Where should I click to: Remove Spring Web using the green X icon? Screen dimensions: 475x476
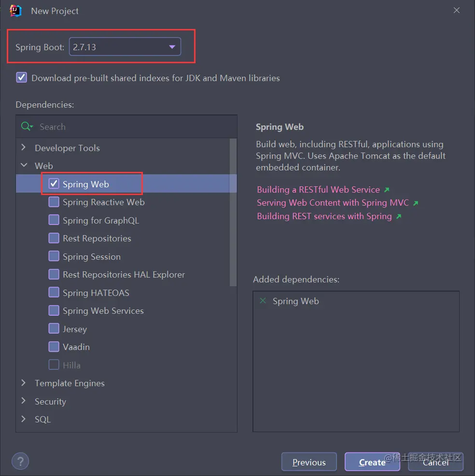262,300
